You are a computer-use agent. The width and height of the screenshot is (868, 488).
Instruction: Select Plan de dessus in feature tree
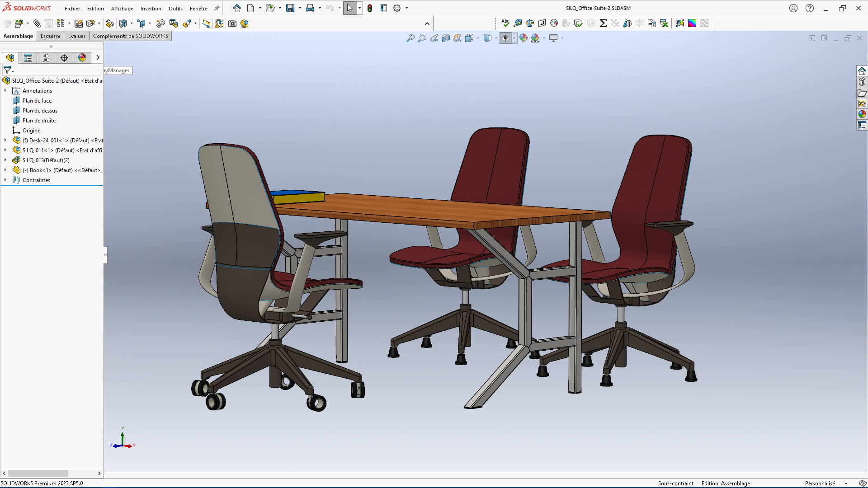click(x=40, y=111)
